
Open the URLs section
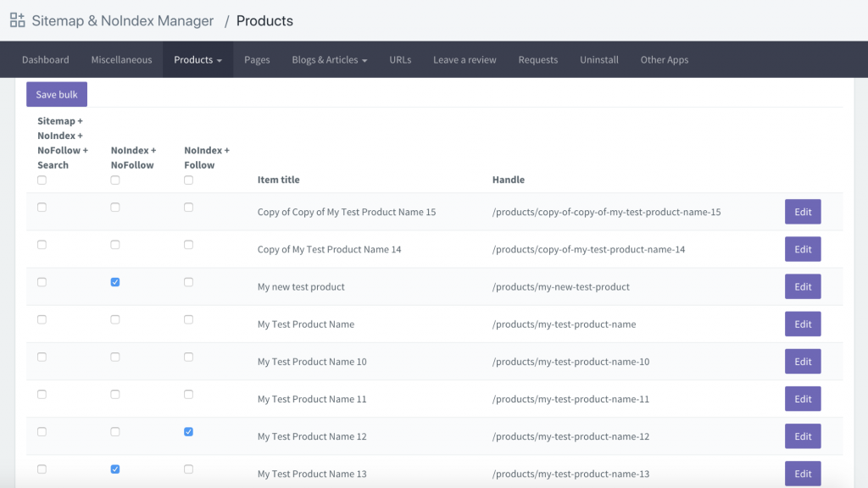400,60
